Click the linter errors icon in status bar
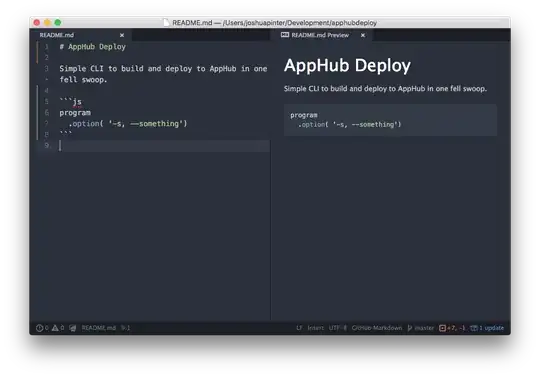 tap(40, 328)
